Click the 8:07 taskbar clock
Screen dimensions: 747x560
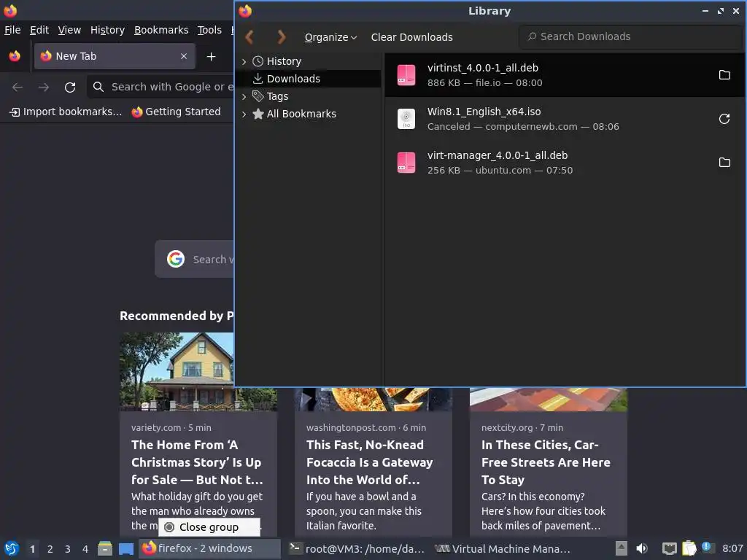click(732, 548)
